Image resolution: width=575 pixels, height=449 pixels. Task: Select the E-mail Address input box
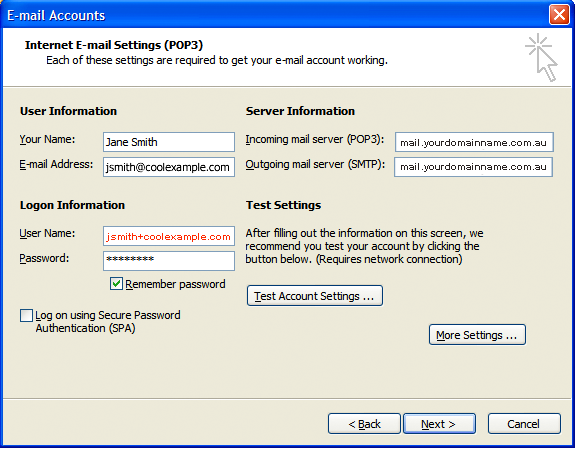(x=169, y=167)
